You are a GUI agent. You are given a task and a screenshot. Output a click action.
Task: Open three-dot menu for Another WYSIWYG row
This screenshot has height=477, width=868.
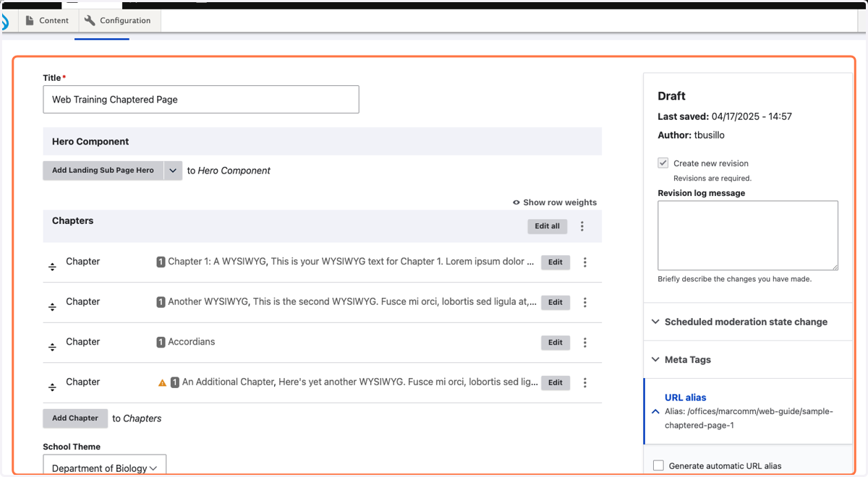coord(585,303)
